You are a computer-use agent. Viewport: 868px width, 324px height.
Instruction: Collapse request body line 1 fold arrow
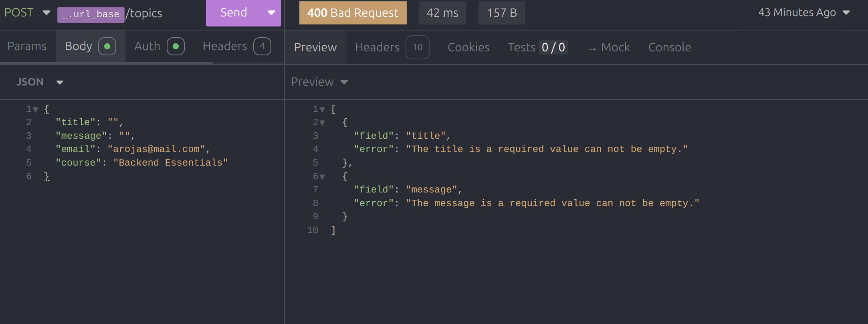tap(36, 109)
